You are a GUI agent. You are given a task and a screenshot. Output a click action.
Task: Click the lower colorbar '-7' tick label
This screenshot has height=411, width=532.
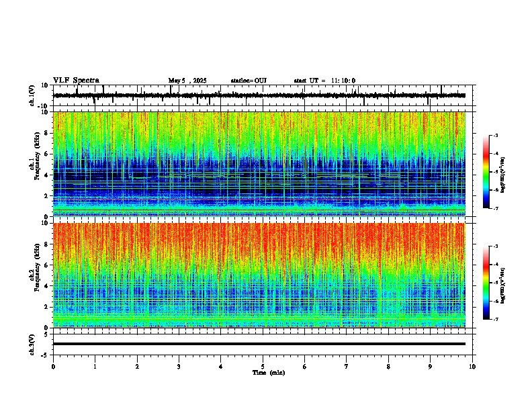coord(496,319)
